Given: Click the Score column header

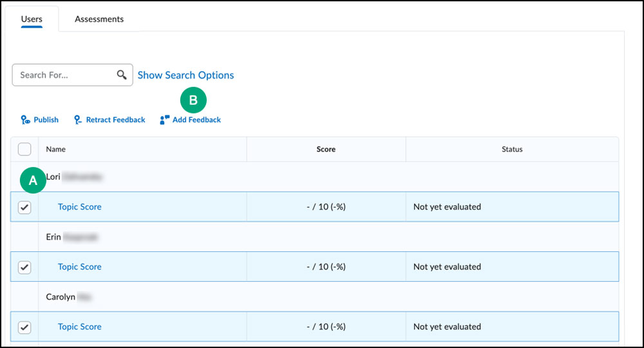Looking at the screenshot, I should 326,149.
